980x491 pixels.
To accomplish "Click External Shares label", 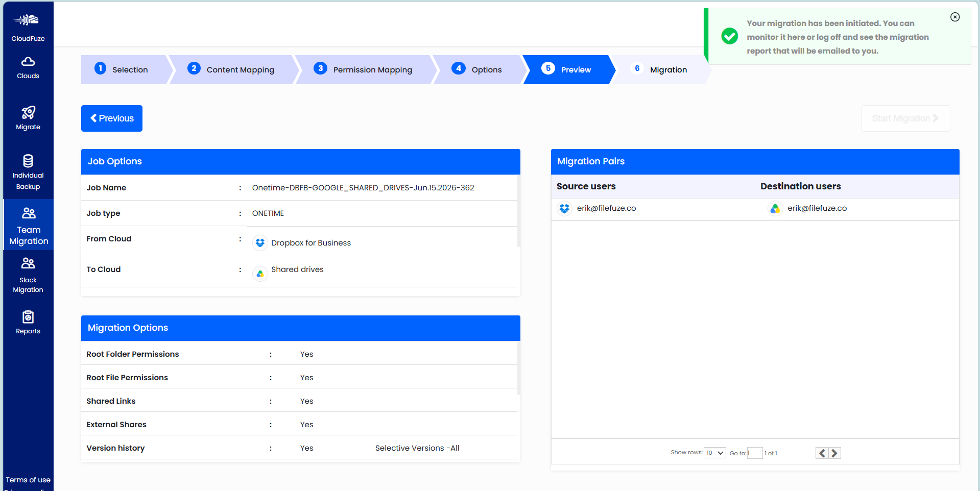I will [116, 425].
